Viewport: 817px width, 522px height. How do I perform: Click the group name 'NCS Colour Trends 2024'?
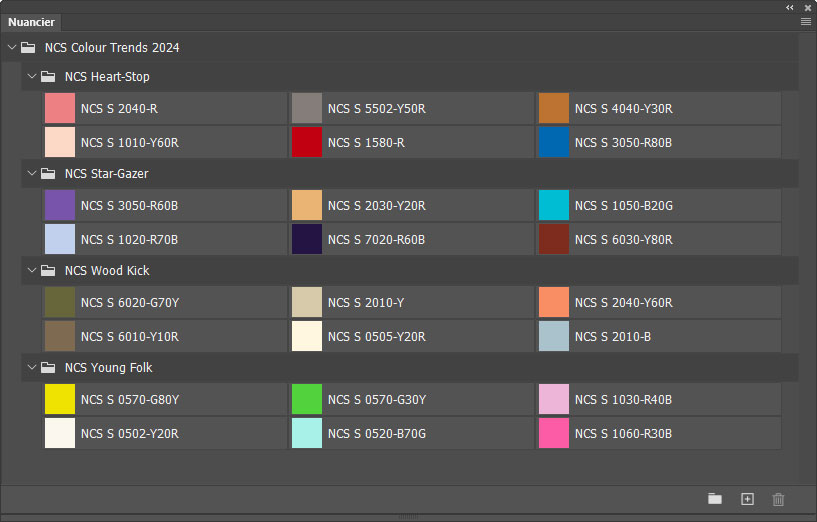point(112,47)
